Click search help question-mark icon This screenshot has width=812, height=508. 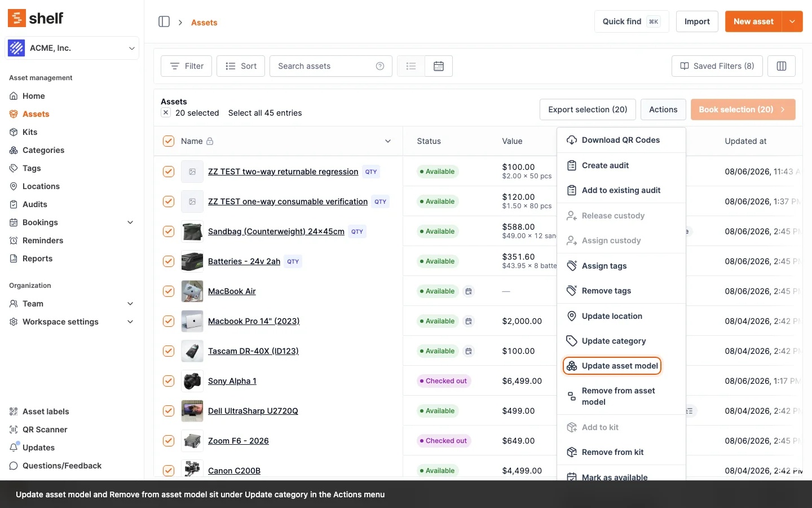click(x=380, y=66)
